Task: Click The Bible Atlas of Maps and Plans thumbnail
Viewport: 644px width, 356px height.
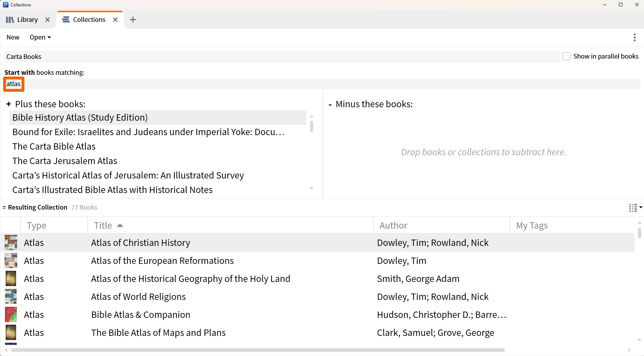Action: coord(11,333)
